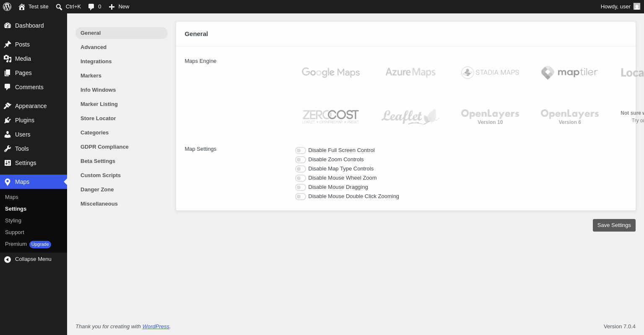Select the Google Maps engine logo
The width and height of the screenshot is (644, 335).
click(x=331, y=72)
